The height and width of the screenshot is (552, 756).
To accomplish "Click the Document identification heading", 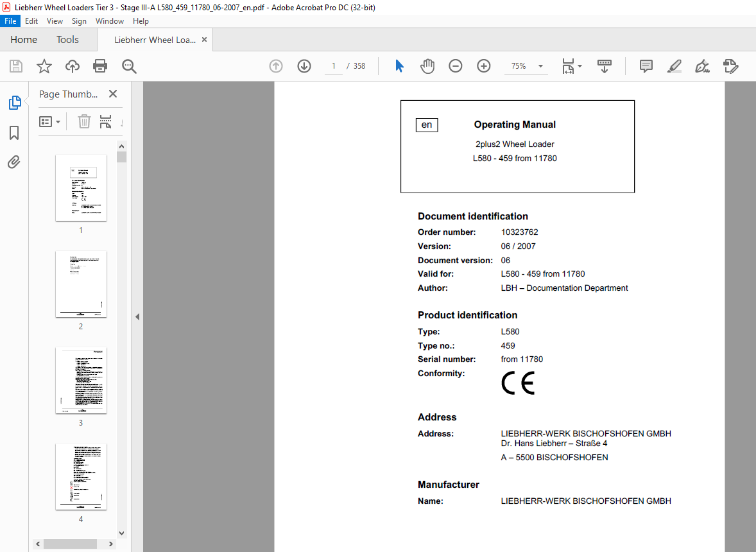I will click(472, 216).
